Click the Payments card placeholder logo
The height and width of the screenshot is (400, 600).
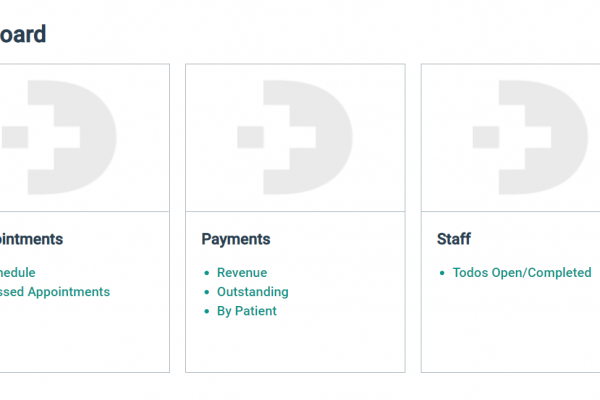point(295,137)
